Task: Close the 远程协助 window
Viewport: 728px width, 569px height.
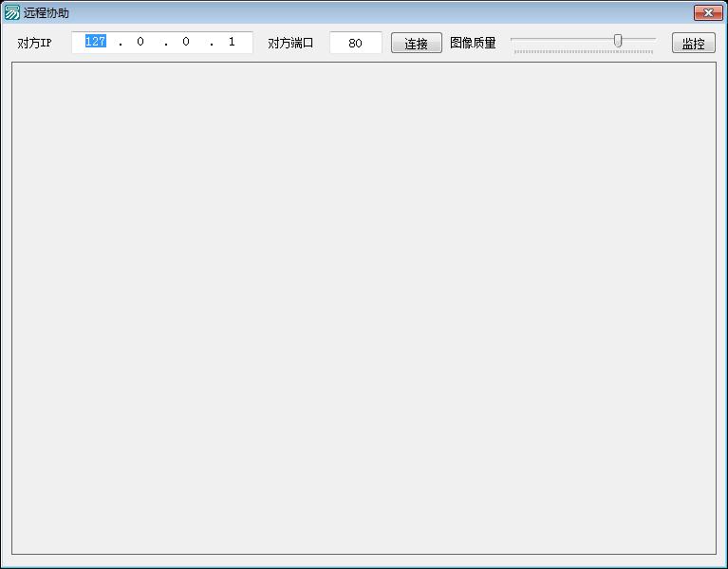Action: (708, 13)
